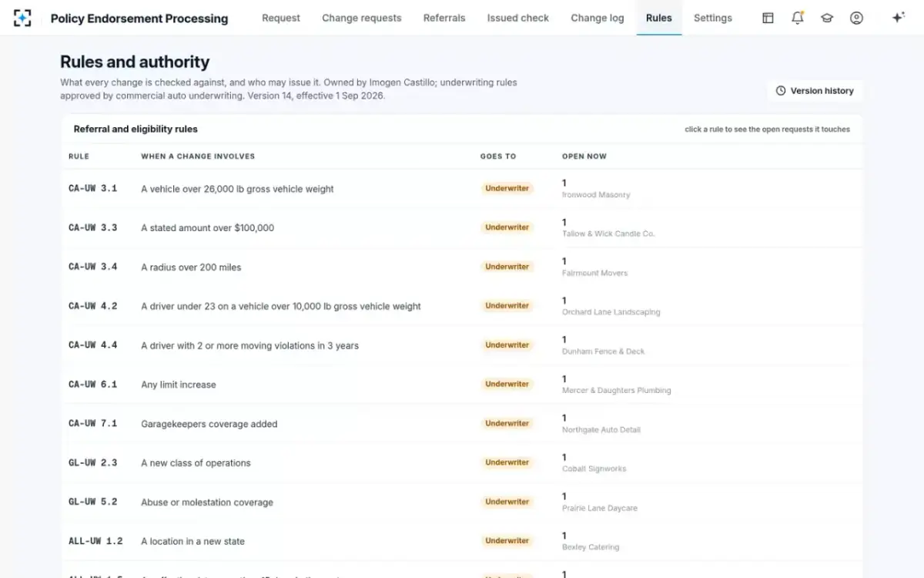The width and height of the screenshot is (924, 578).
Task: Click Ironwood Masonry open request
Action: coord(596,195)
